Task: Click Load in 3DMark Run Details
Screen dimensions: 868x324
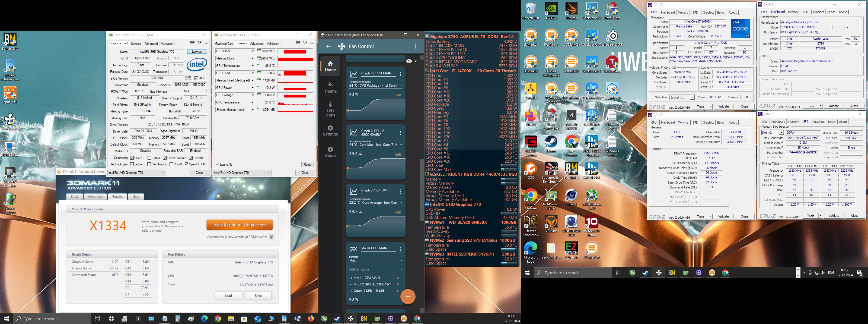Action: (x=228, y=296)
